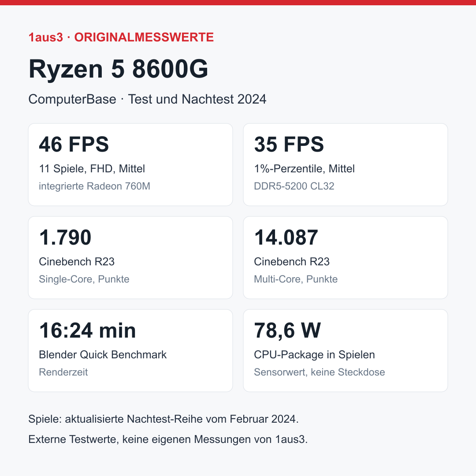Viewport: 476px width, 476px height.
Task: Click the '46 FPS' value
Action: pyautogui.click(x=74, y=144)
